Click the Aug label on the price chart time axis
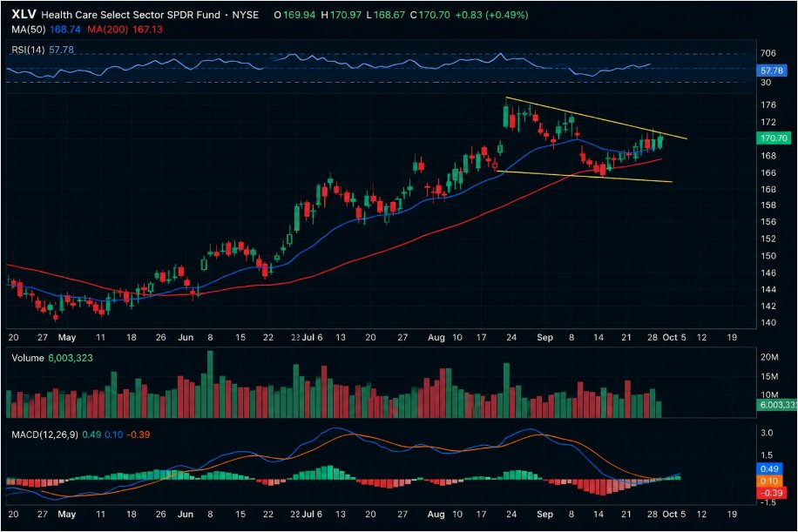Screen dimensions: 798x532 (x=436, y=337)
